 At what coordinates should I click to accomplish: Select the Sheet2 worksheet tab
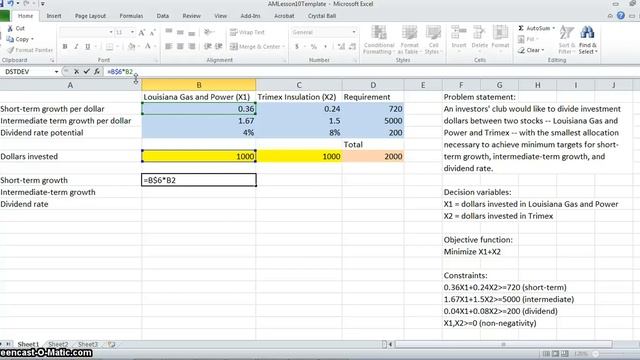pos(58,344)
